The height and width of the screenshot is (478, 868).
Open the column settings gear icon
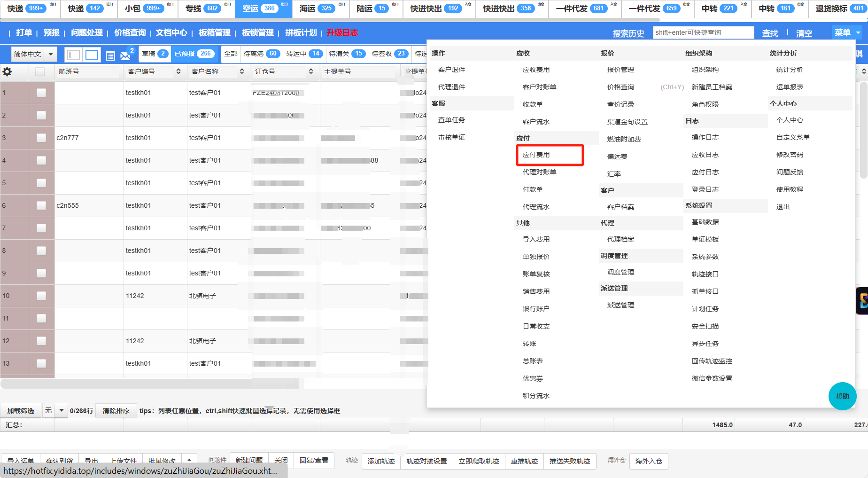[7, 72]
